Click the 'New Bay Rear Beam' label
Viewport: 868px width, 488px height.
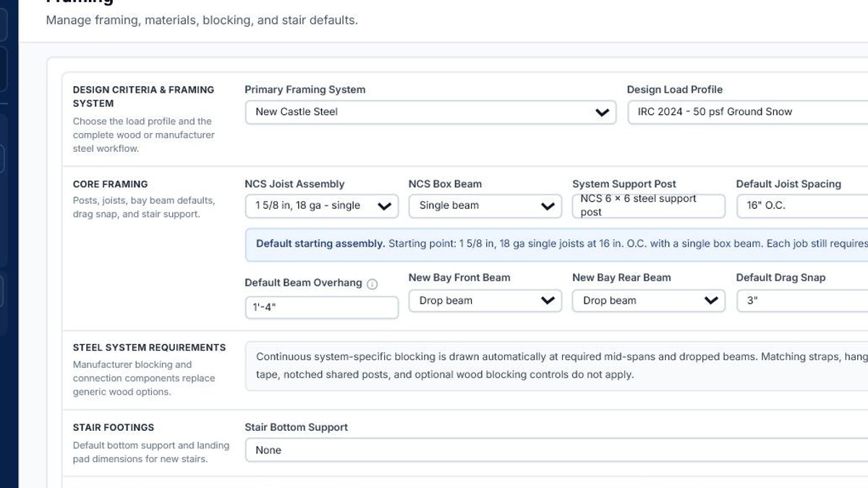tap(621, 278)
